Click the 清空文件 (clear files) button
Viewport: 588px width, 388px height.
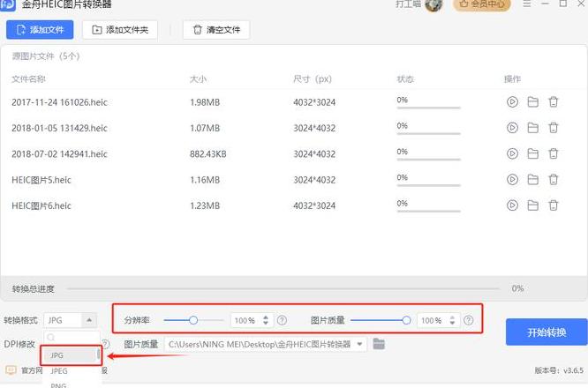[x=216, y=30]
